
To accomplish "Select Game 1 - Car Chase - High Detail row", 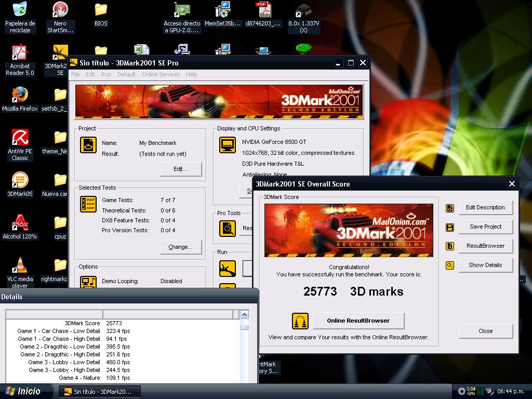I will point(123,339).
